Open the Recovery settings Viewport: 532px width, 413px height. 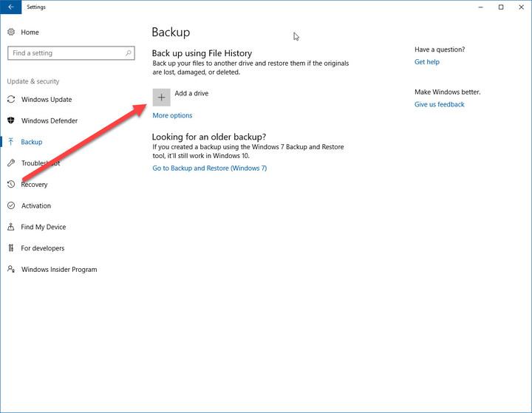pyautogui.click(x=34, y=185)
